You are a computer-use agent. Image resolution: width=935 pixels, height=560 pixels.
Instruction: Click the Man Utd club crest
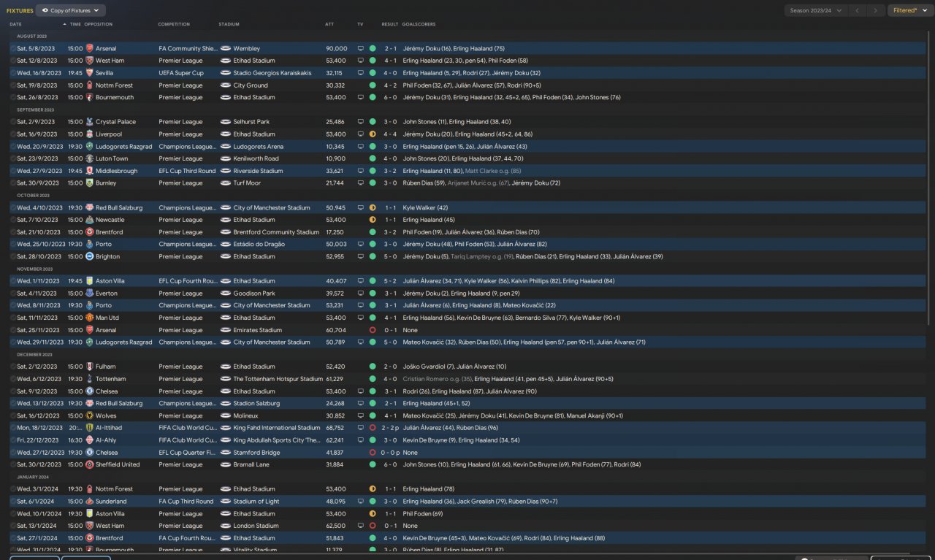pos(90,318)
